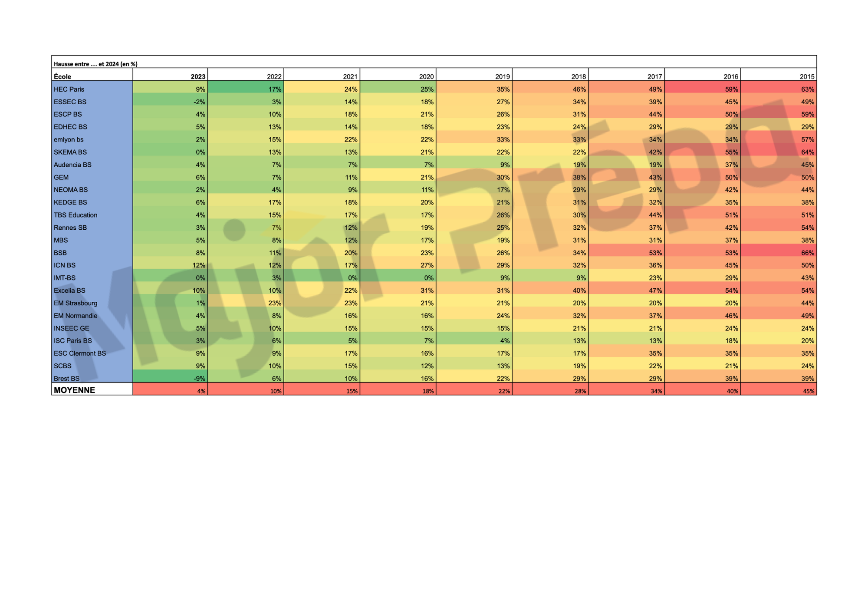Select the 'Audencia BS' row label
The height and width of the screenshot is (614, 868).
72,165
